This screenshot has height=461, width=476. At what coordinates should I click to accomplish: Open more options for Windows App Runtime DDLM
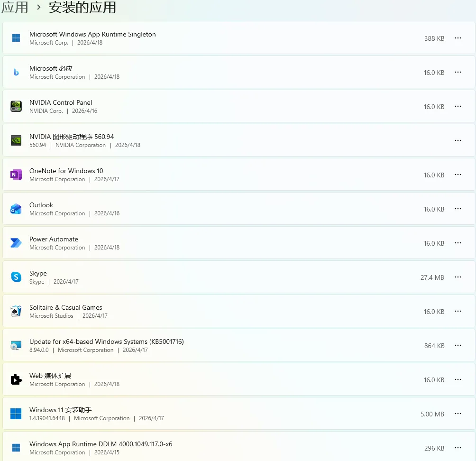pyautogui.click(x=458, y=448)
